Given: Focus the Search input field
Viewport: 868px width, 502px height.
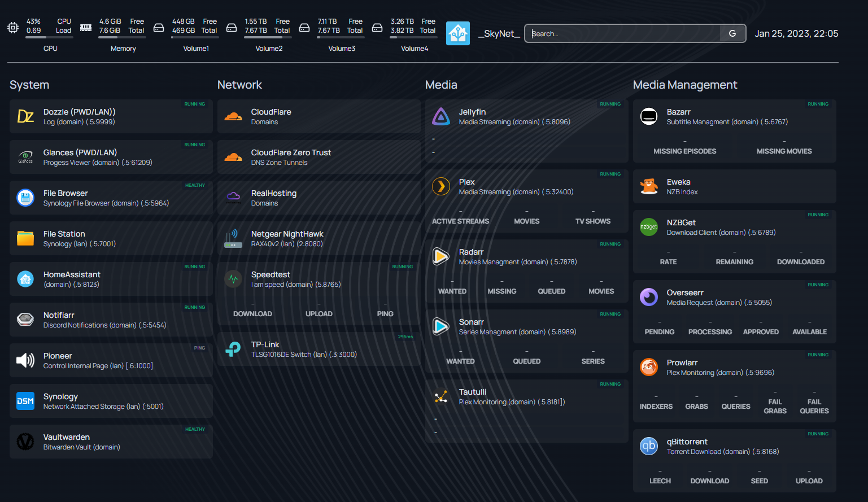Looking at the screenshot, I should pyautogui.click(x=623, y=34).
